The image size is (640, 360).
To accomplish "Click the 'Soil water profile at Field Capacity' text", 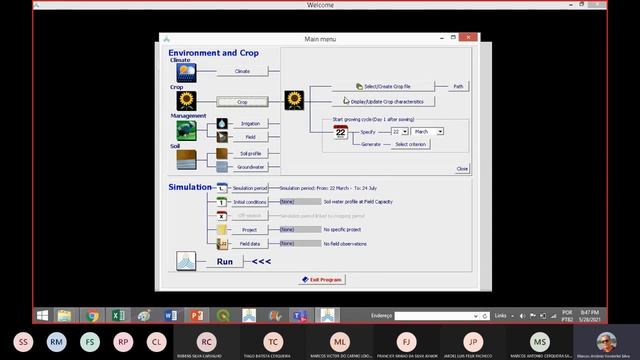I will 358,202.
